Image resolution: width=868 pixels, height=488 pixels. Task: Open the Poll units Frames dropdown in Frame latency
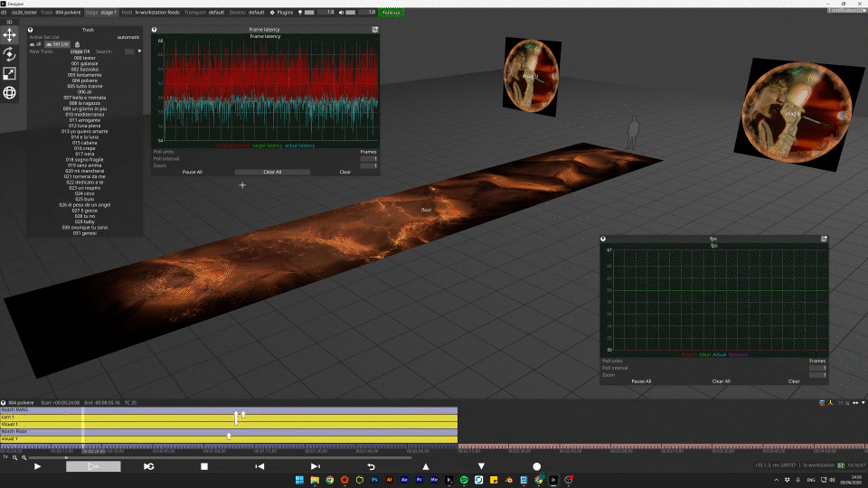click(x=368, y=152)
